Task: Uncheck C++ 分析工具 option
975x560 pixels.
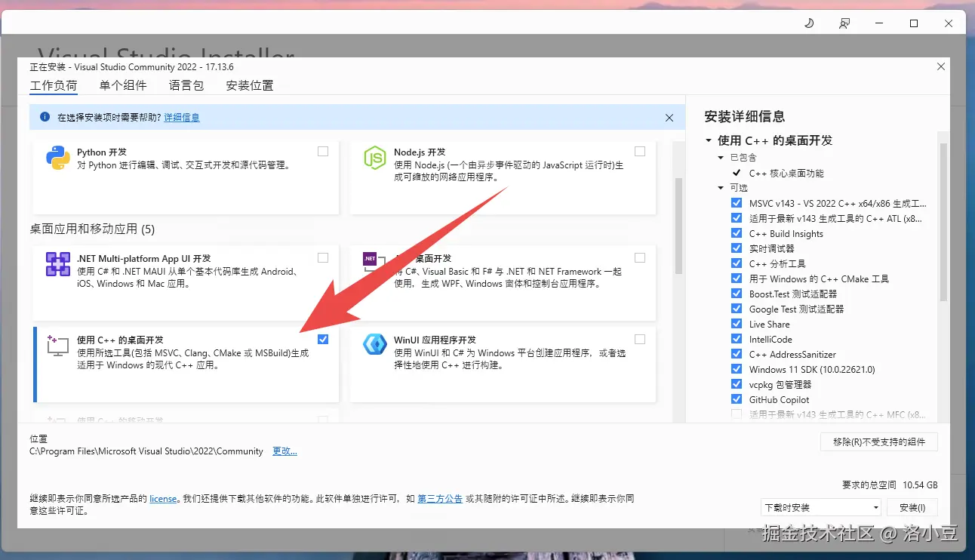Action: (737, 263)
